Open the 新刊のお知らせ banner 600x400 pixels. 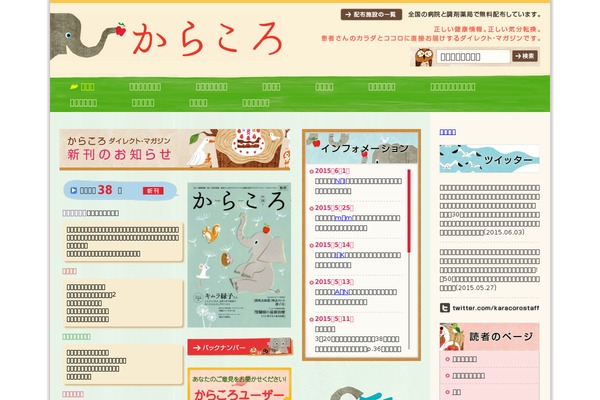175,149
